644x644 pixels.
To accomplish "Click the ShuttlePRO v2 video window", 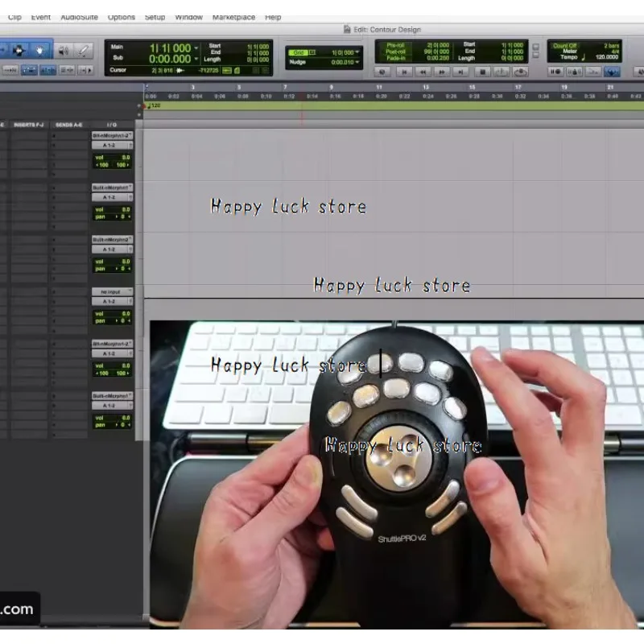I will click(397, 475).
